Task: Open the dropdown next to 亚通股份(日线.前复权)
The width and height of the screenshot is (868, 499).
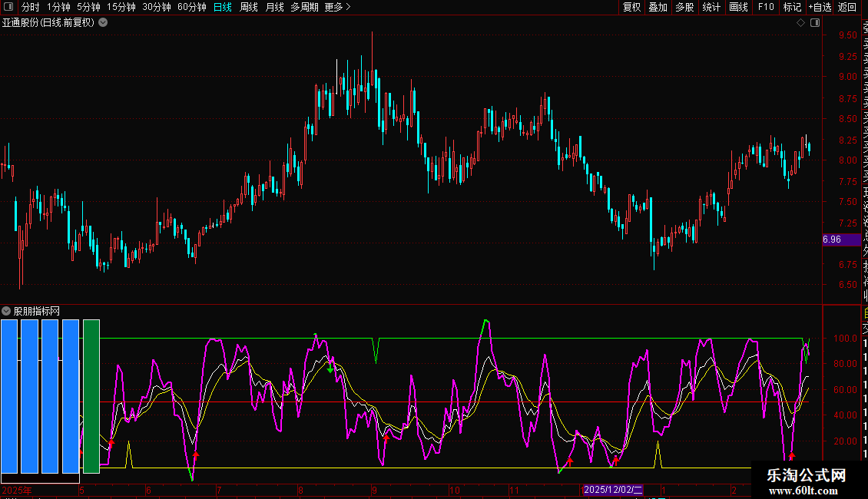Action: tap(103, 23)
